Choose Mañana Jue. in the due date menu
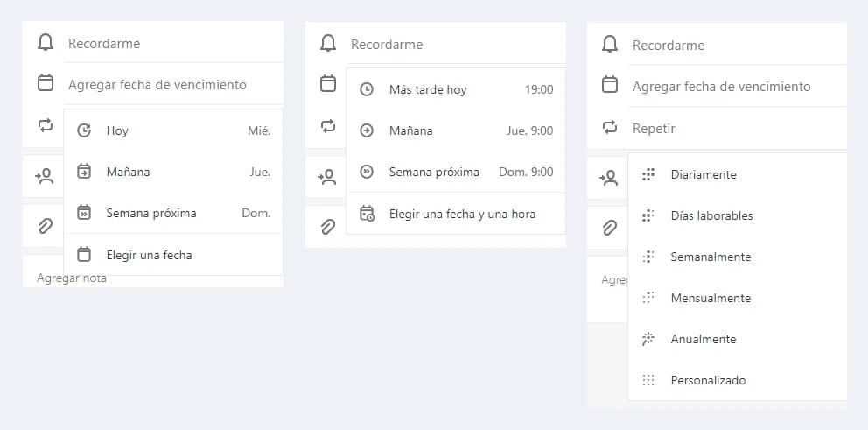Screen dimensions: 868x430 tap(173, 172)
